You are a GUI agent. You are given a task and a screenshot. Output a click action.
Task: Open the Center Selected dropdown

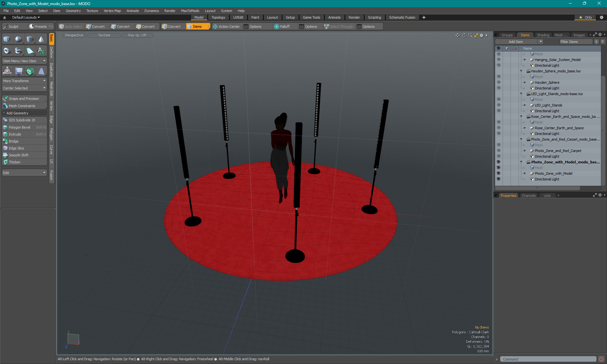pyautogui.click(x=24, y=88)
